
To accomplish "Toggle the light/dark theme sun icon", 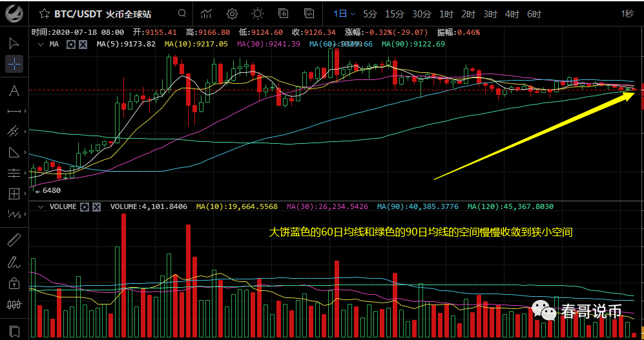I will pos(258,14).
